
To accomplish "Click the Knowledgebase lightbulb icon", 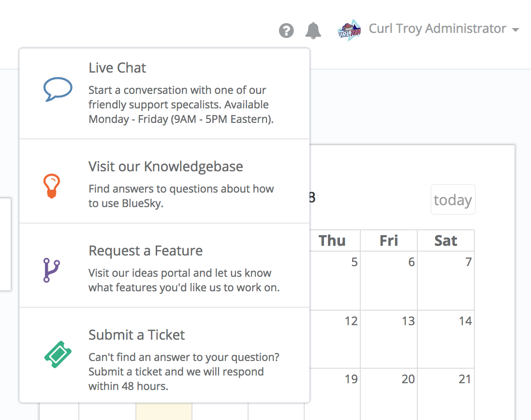I will click(52, 186).
